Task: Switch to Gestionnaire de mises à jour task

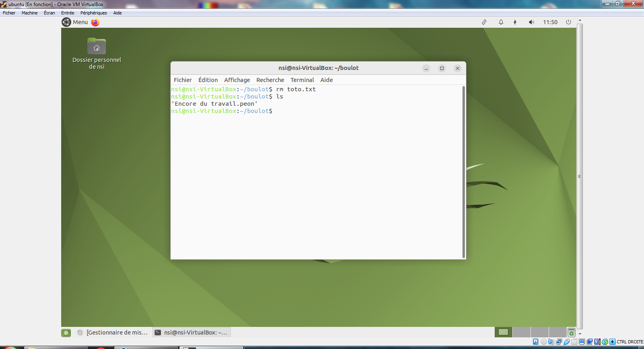Action: 113,333
